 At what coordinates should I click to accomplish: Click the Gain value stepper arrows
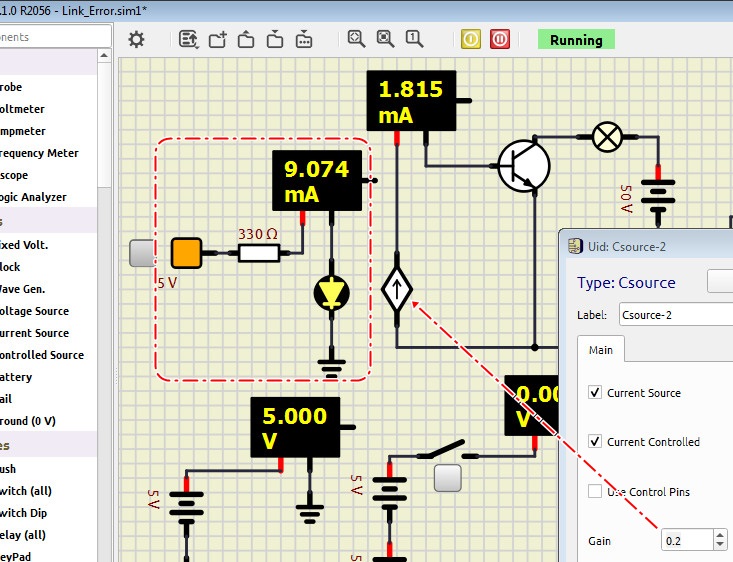tap(719, 540)
